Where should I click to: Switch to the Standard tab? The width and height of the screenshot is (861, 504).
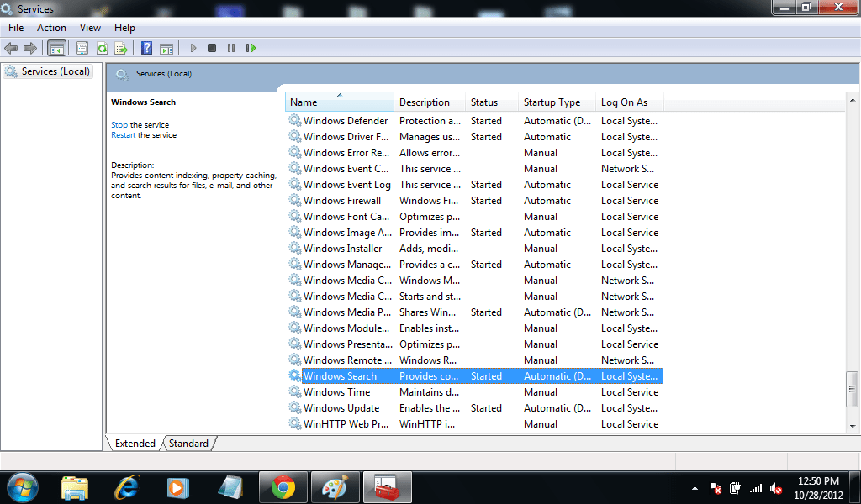point(188,444)
